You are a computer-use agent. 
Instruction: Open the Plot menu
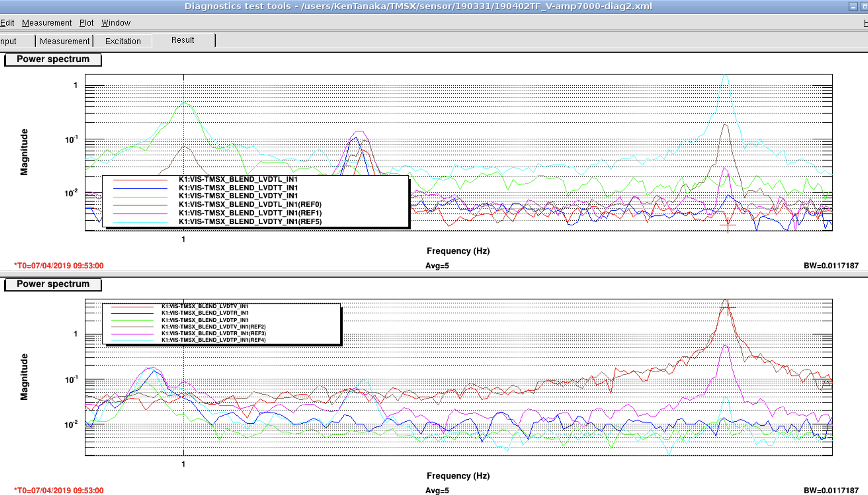(86, 23)
